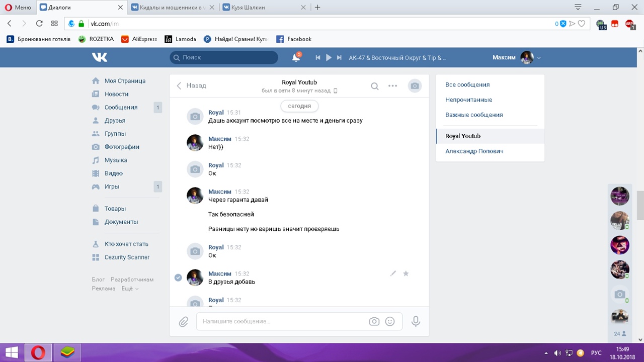The height and width of the screenshot is (362, 644).
Task: Open Непрочитанные messages filter
Action: tap(468, 100)
